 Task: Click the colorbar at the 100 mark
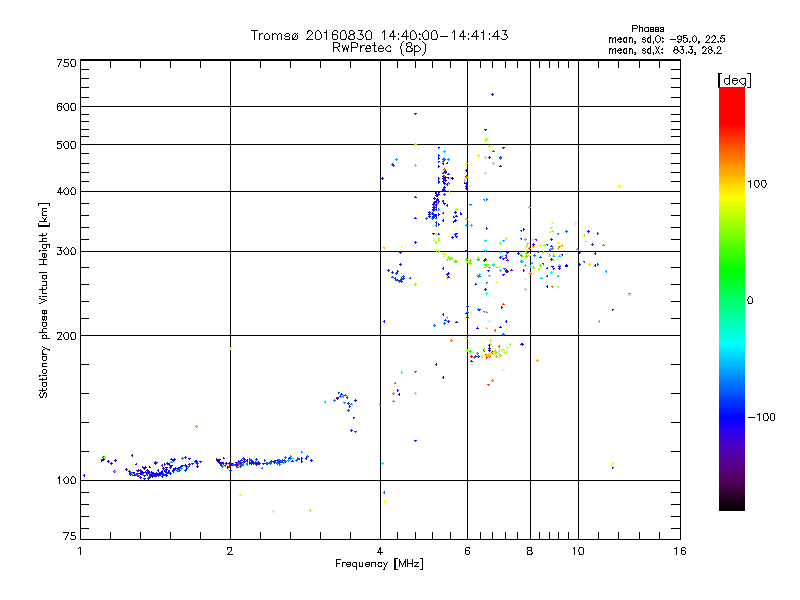(732, 184)
